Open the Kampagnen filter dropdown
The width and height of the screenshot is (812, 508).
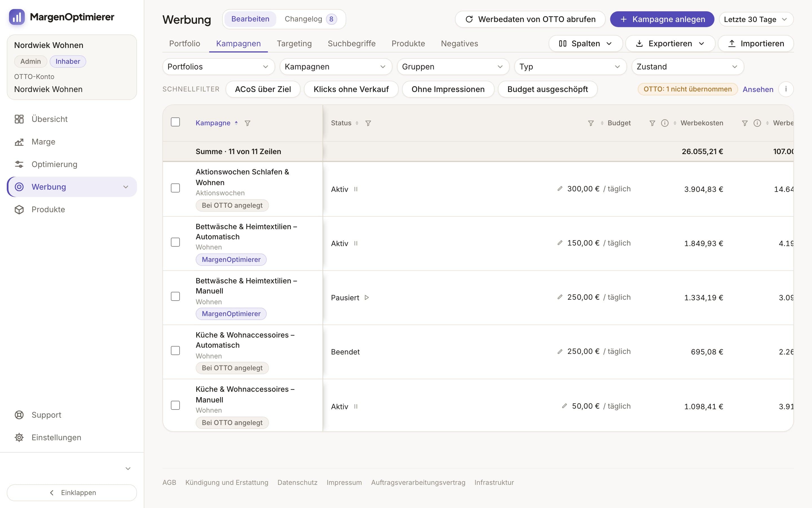[336, 67]
